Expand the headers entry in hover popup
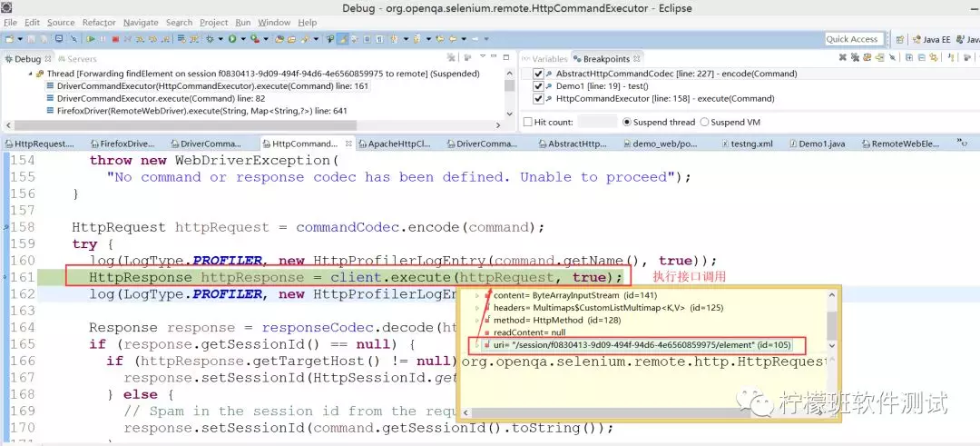This screenshot has width=980, height=446. [x=477, y=308]
